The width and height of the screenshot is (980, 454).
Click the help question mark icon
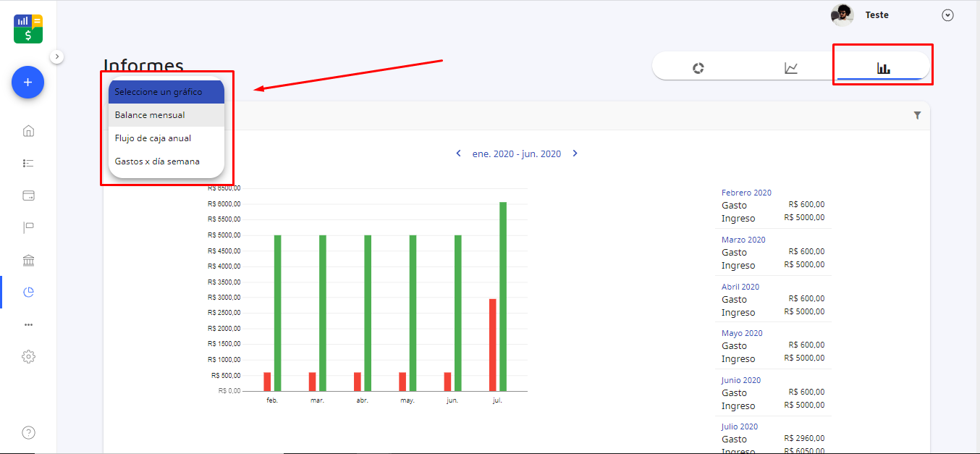28,433
